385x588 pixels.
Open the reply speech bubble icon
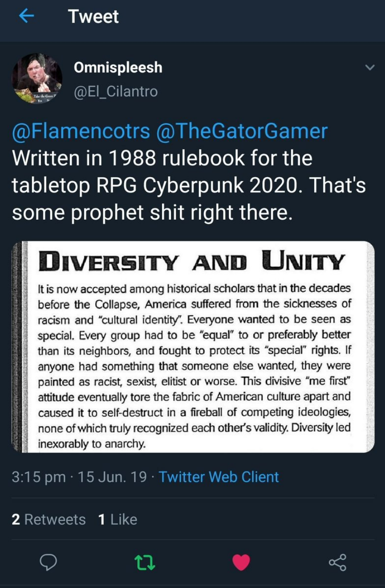click(49, 562)
